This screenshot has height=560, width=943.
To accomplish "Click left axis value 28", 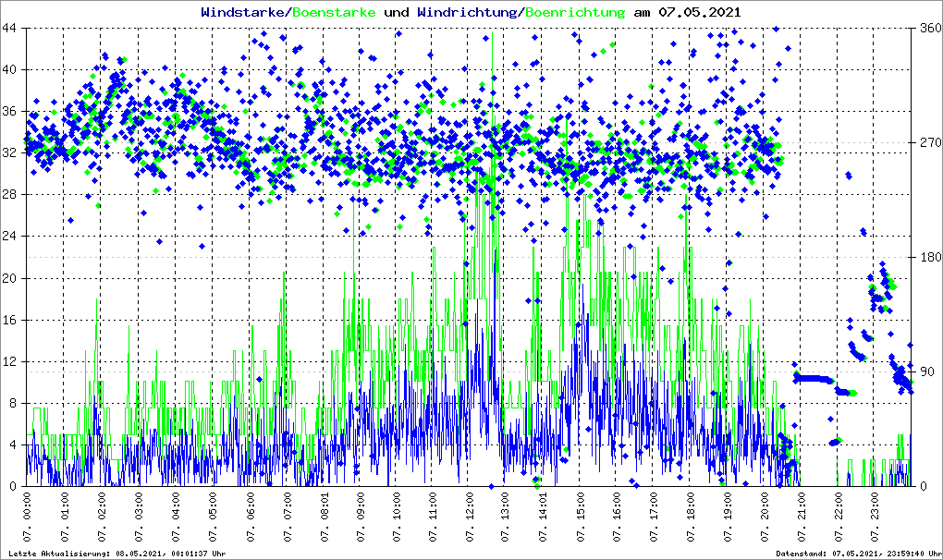I will pyautogui.click(x=9, y=195).
